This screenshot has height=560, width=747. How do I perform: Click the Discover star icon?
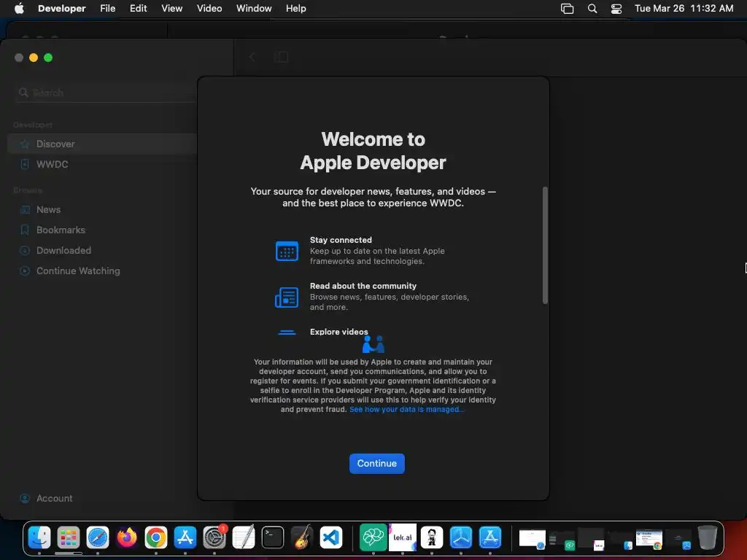point(25,144)
